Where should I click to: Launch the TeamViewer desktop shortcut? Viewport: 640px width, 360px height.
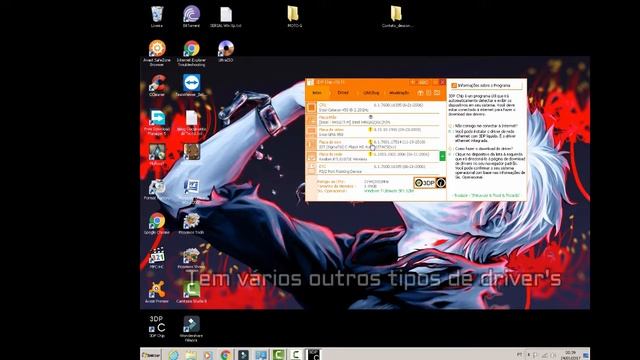191,85
